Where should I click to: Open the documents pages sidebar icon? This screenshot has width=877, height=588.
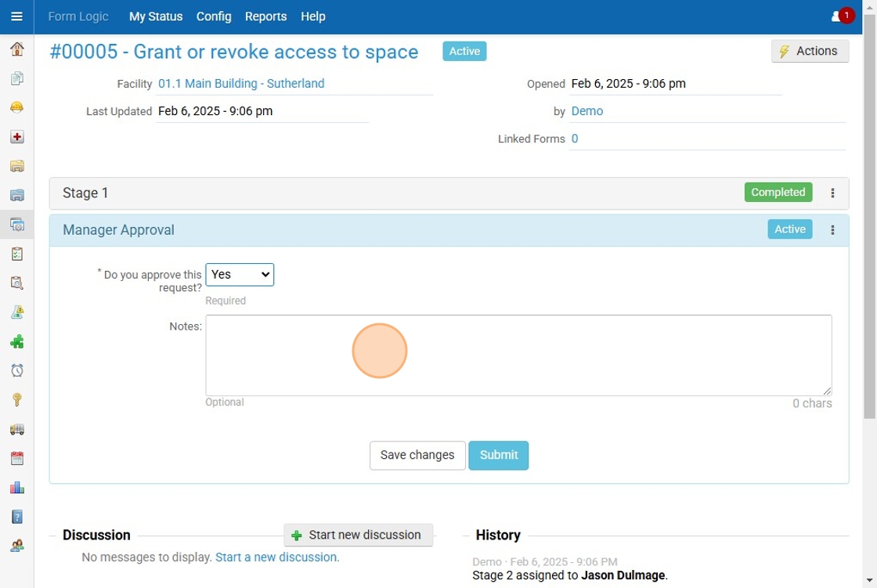(16, 78)
